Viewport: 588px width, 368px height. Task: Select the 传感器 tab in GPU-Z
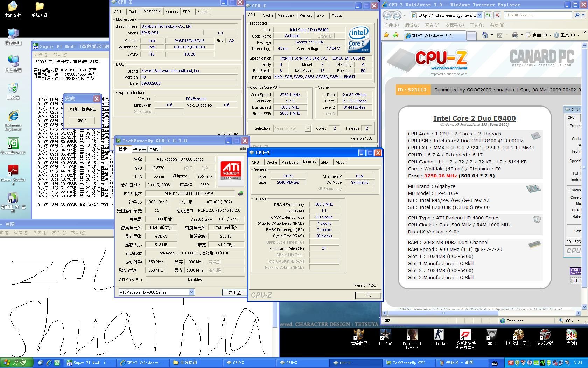point(139,149)
